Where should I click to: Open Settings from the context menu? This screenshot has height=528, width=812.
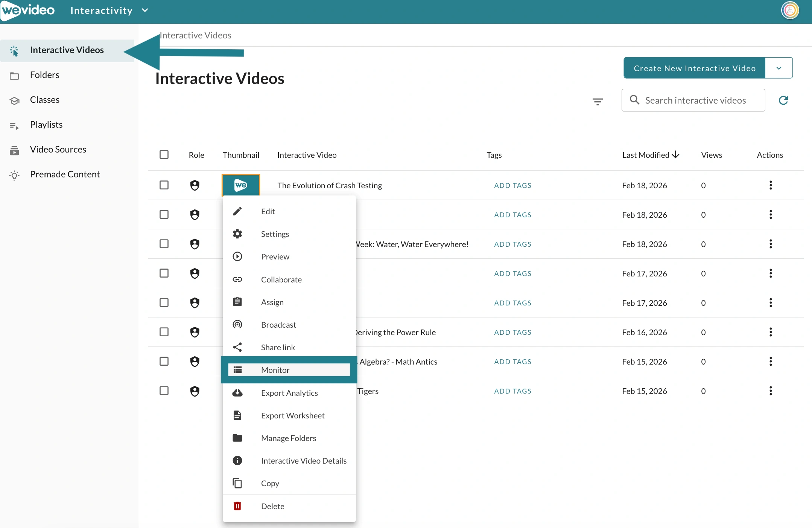point(289,234)
